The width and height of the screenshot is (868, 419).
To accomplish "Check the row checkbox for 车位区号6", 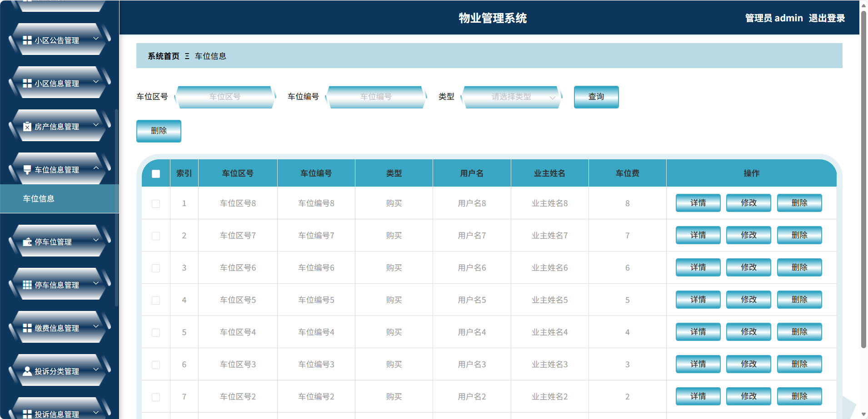I will 156,268.
